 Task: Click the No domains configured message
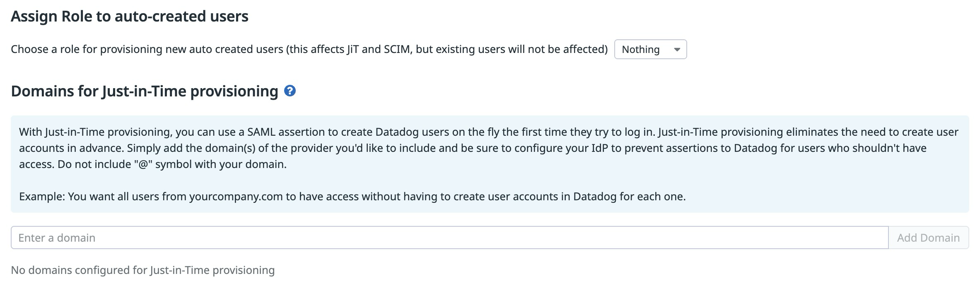pos(143,270)
